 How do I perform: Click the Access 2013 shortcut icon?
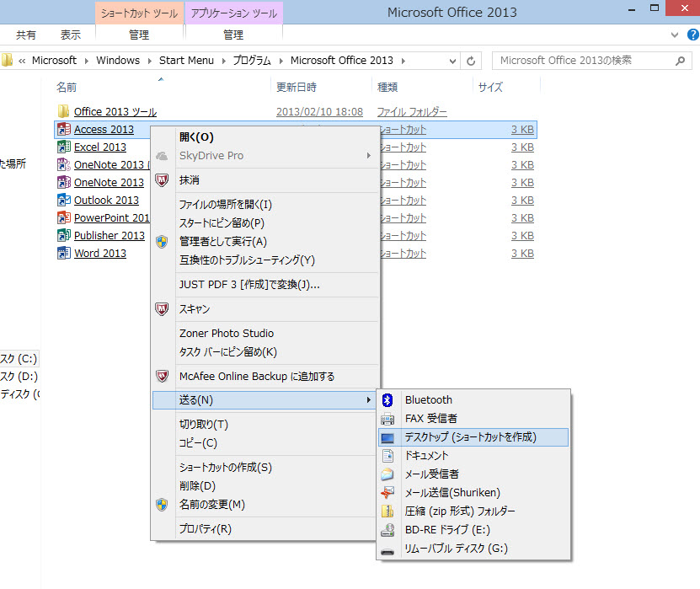64,129
